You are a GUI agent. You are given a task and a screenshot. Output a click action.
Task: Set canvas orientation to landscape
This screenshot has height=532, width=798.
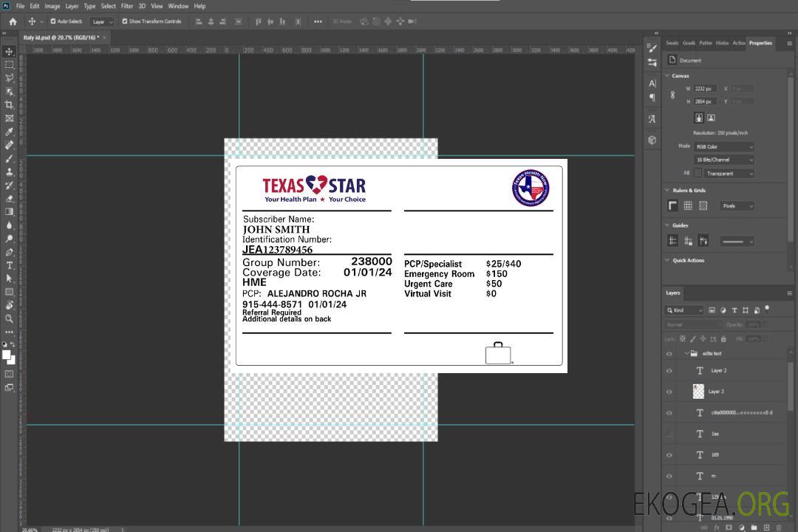pyautogui.click(x=711, y=118)
